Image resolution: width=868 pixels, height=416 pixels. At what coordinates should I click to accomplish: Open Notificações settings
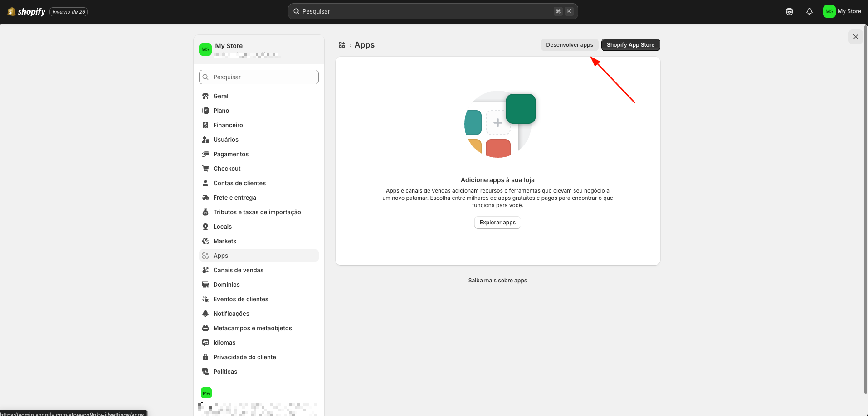tap(258, 314)
